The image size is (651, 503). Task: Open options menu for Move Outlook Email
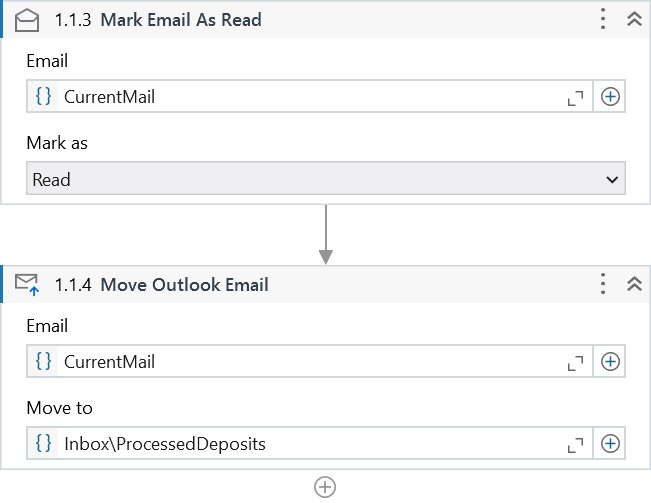tap(603, 284)
